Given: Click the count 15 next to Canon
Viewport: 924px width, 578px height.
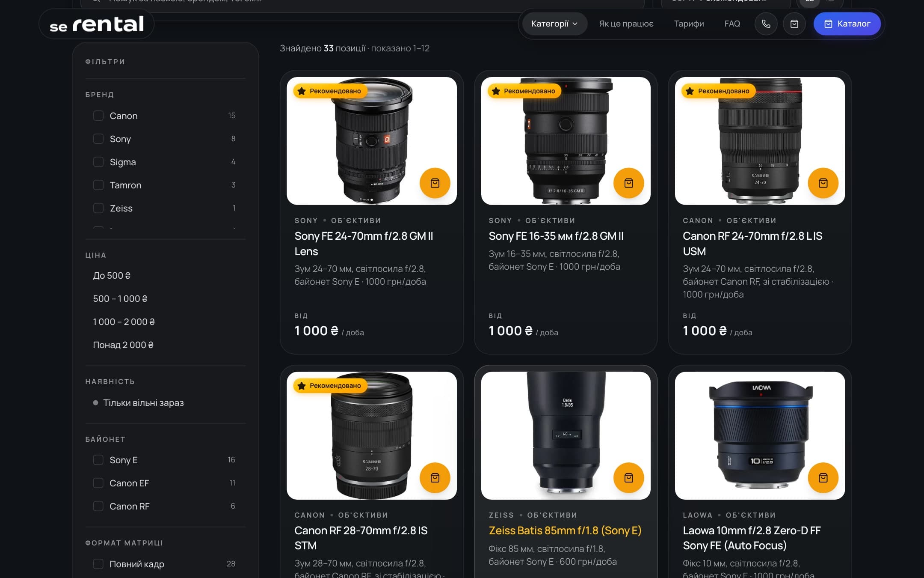Looking at the screenshot, I should tap(232, 116).
